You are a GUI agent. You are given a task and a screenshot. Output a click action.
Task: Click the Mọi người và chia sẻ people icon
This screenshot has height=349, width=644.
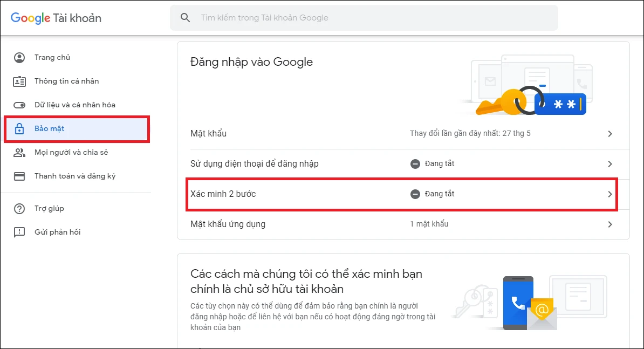(19, 153)
